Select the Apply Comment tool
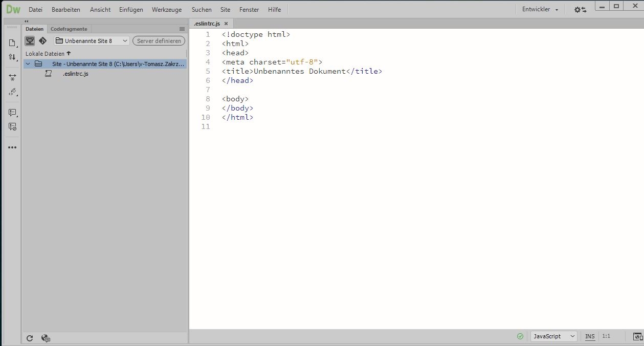Viewport: 644px width, 346px height. (12, 113)
